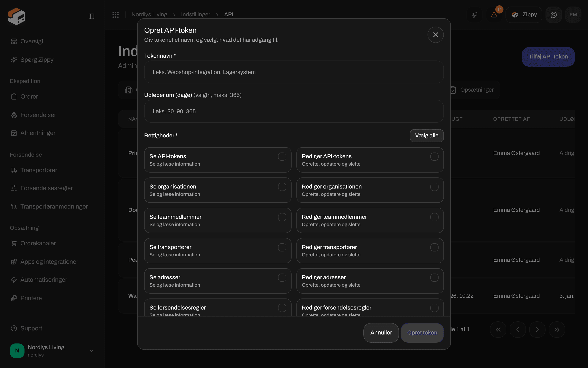This screenshot has width=588, height=368.
Task: Collapse the sidebar panel icon
Action: click(91, 16)
